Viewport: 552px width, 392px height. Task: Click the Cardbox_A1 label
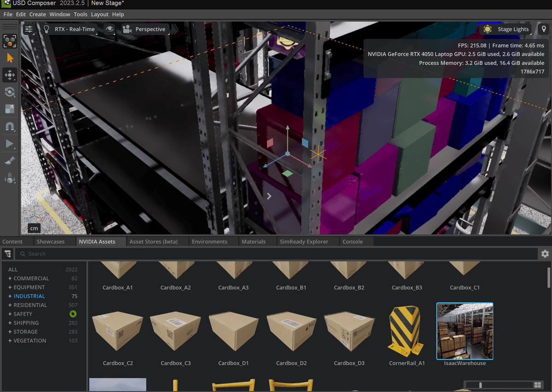tap(118, 288)
